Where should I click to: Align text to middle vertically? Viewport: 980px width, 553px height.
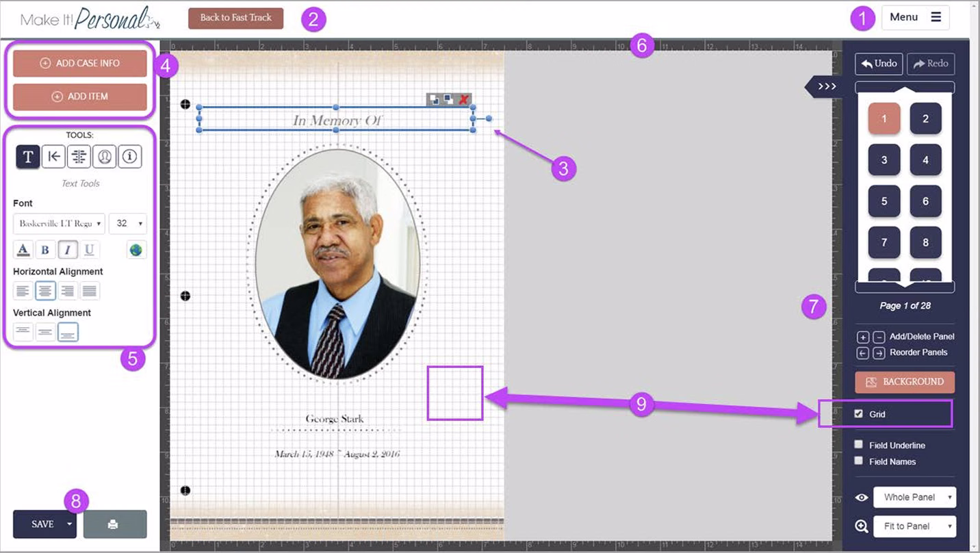pyautogui.click(x=45, y=332)
